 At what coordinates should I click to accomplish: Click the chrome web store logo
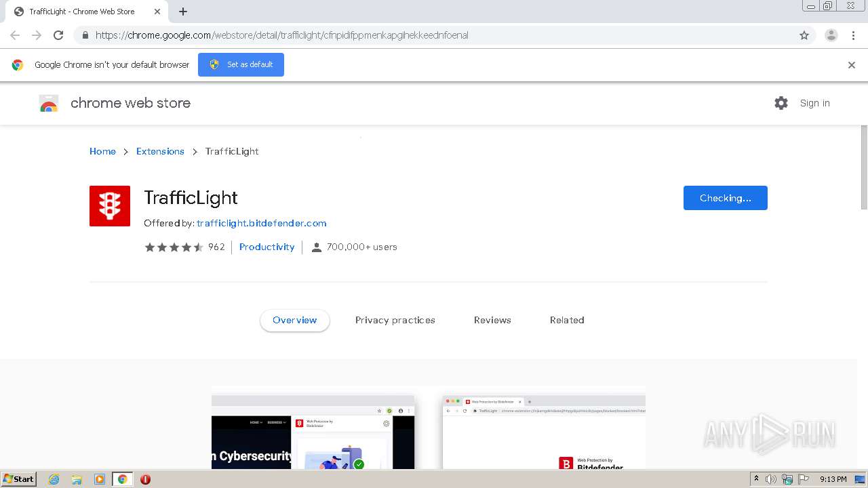49,103
